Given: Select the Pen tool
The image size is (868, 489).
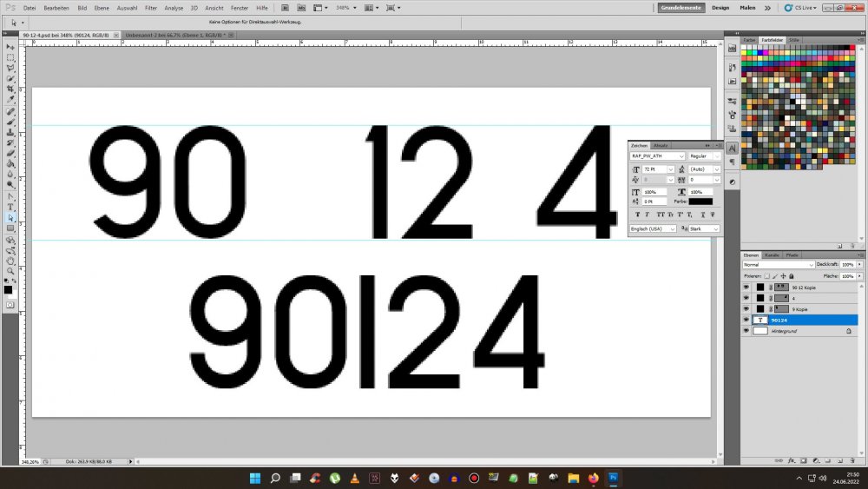Looking at the screenshot, I should (x=10, y=197).
